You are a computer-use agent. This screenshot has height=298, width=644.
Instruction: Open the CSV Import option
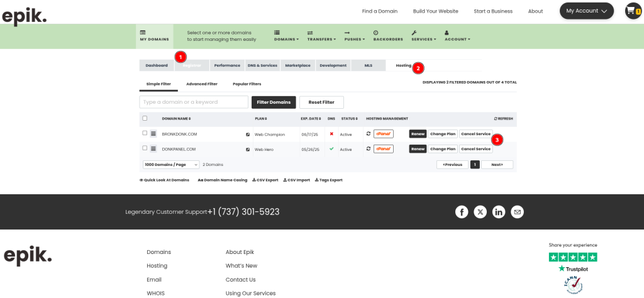click(x=297, y=180)
